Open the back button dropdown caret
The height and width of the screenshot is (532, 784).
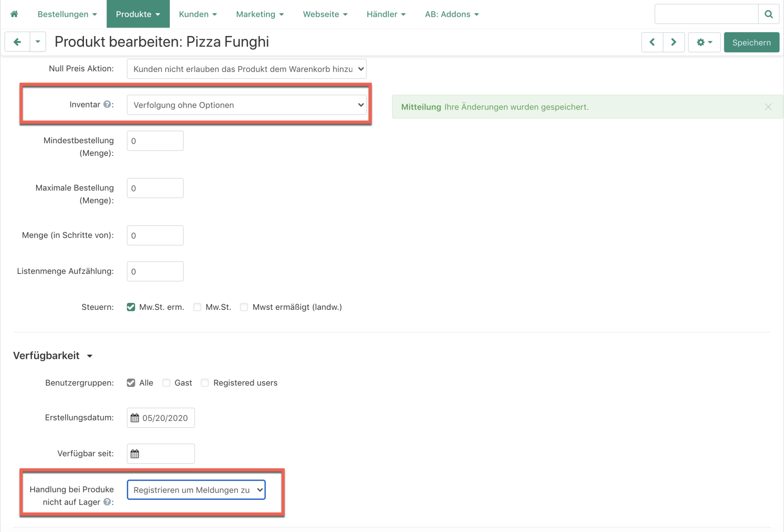click(x=38, y=42)
